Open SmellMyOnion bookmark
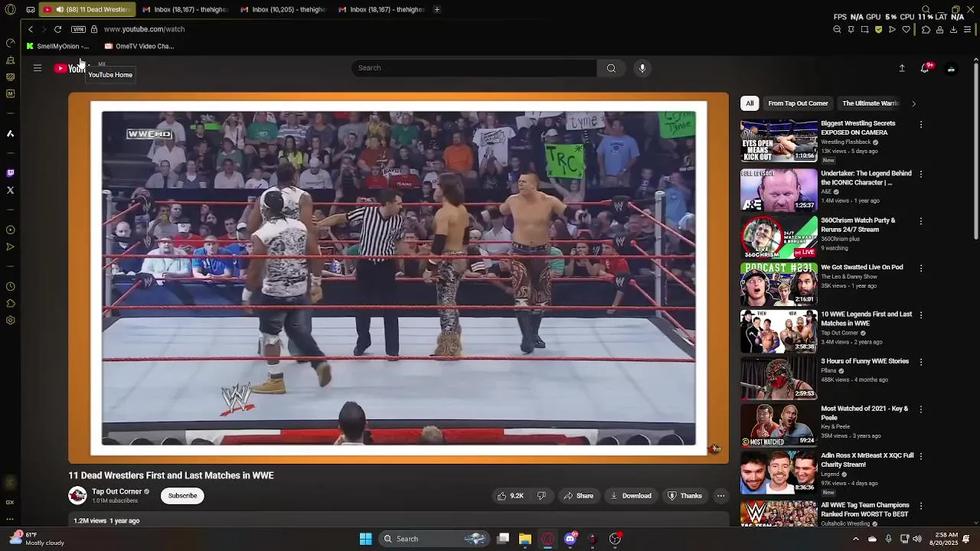Viewport: 980px width, 551px height. [x=57, y=46]
